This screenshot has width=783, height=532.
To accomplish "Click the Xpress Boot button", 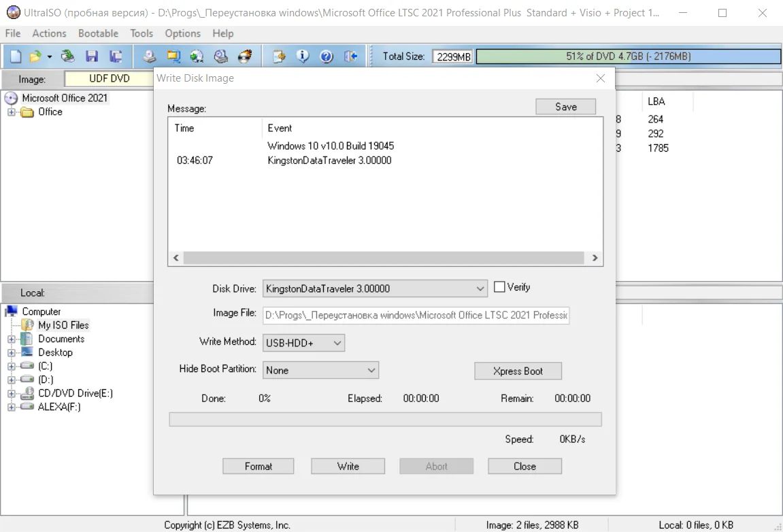I will click(518, 371).
